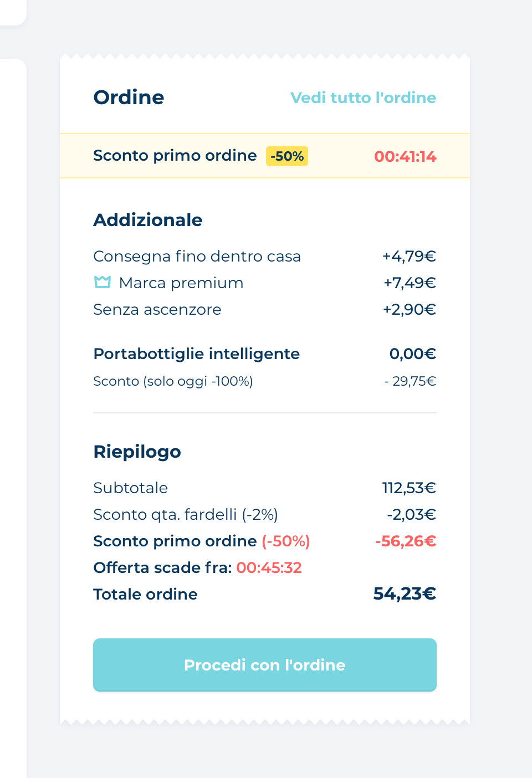Select the 'Sconto qta. fardelli (-2%)' row

pyautogui.click(x=186, y=514)
